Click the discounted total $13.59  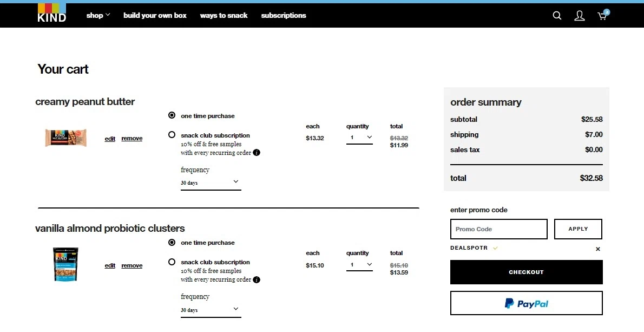[399, 272]
